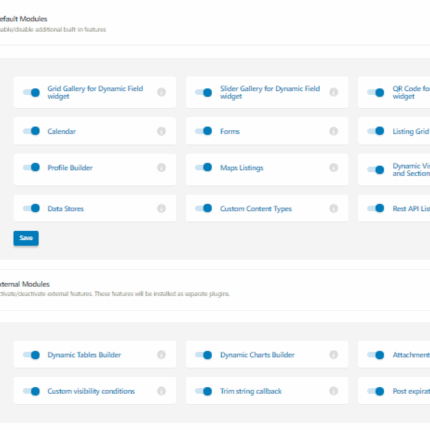Select the Dynamic Charts Builder label
Image resolution: width=430 pixels, height=430 pixels.
point(257,355)
